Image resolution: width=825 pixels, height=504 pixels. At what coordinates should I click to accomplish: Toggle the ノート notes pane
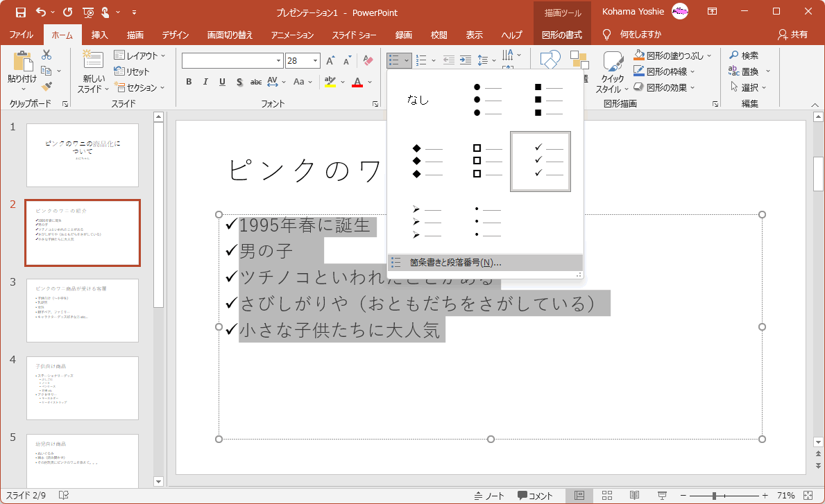tap(488, 496)
